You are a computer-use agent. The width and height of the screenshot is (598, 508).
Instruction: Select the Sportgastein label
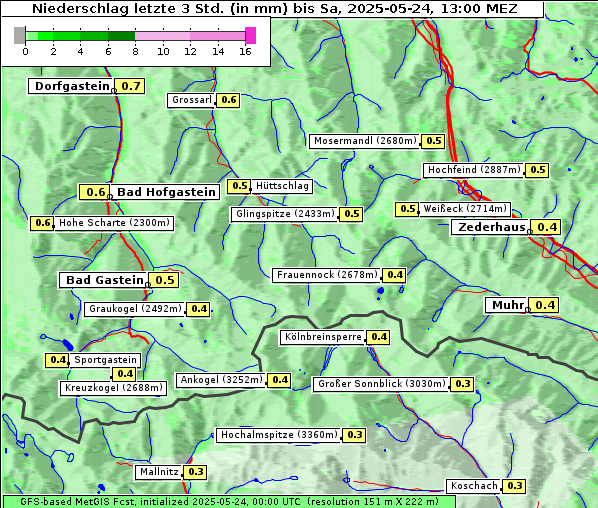pos(105,360)
